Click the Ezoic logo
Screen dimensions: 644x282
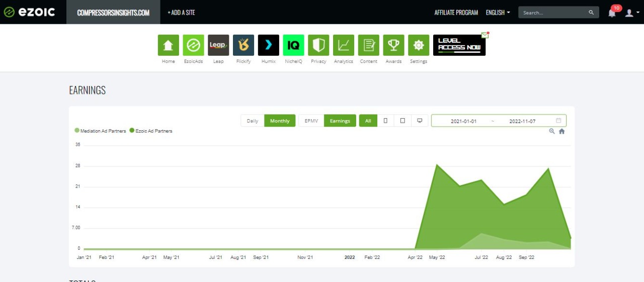(30, 12)
